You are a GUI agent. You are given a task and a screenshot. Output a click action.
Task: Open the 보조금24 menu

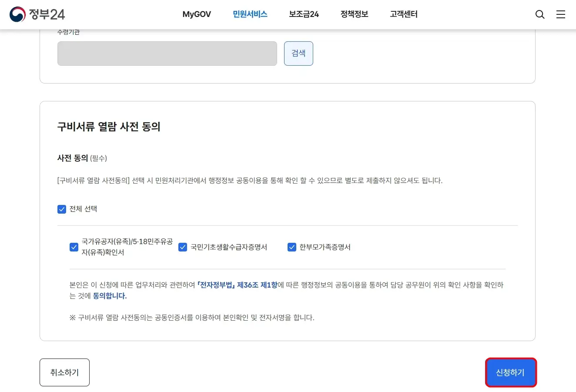point(304,14)
